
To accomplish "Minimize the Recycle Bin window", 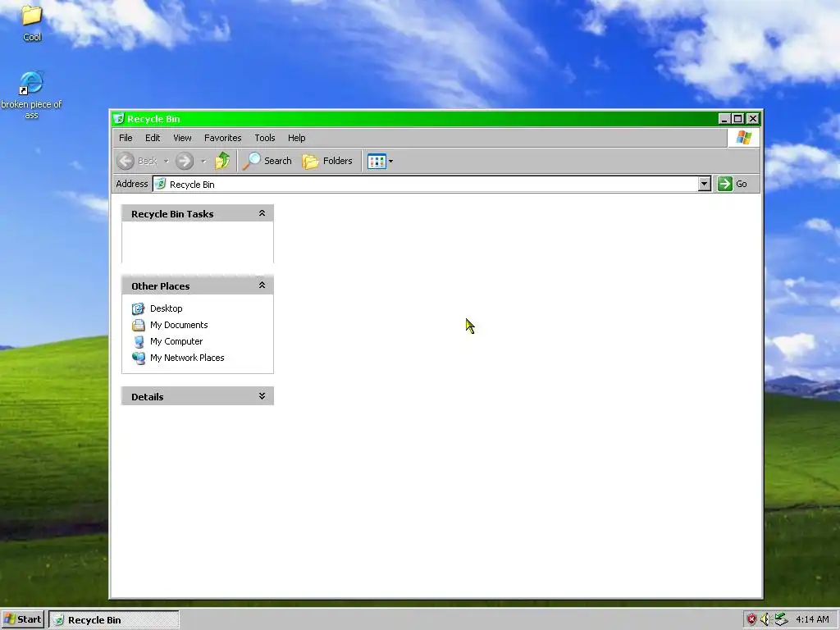I will 724,118.
